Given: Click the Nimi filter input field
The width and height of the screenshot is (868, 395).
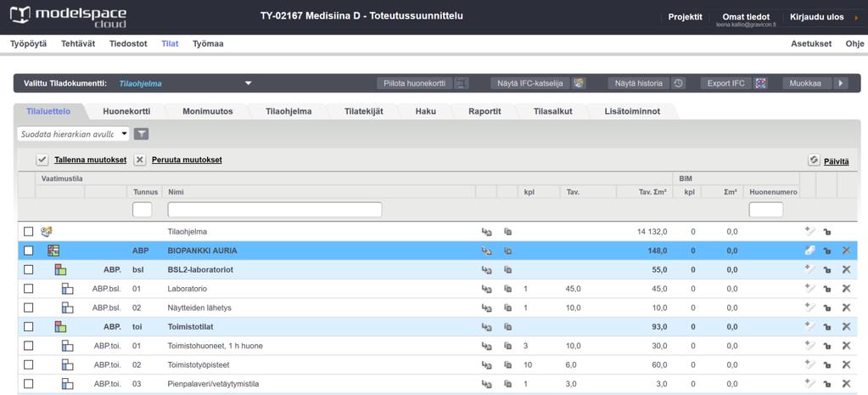Looking at the screenshot, I should coord(275,210).
